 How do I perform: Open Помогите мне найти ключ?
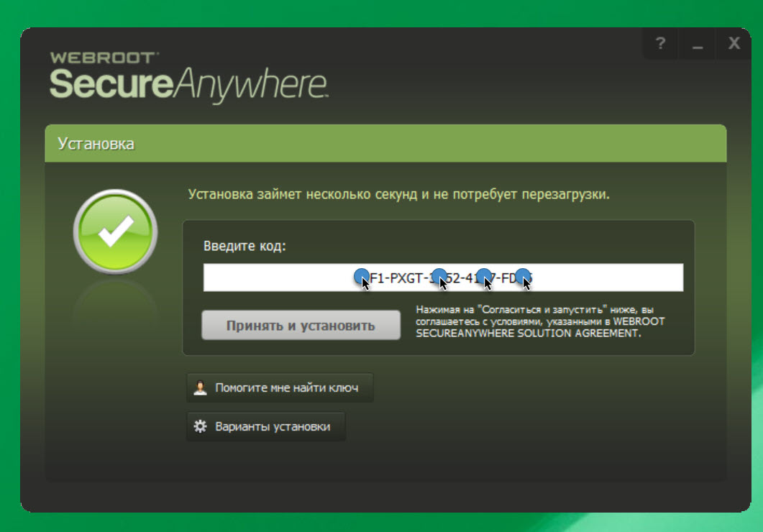pos(280,387)
